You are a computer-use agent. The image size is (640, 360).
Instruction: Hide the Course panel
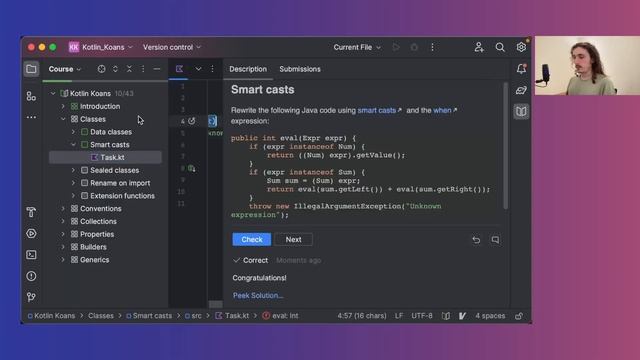pyautogui.click(x=157, y=69)
